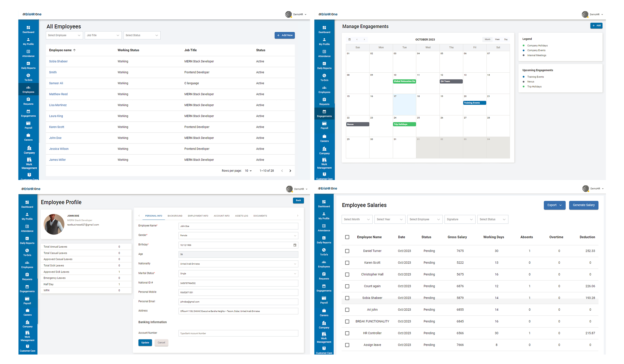The height and width of the screenshot is (364, 624).
Task: Expand the Select Month dropdown
Action: pos(357,219)
